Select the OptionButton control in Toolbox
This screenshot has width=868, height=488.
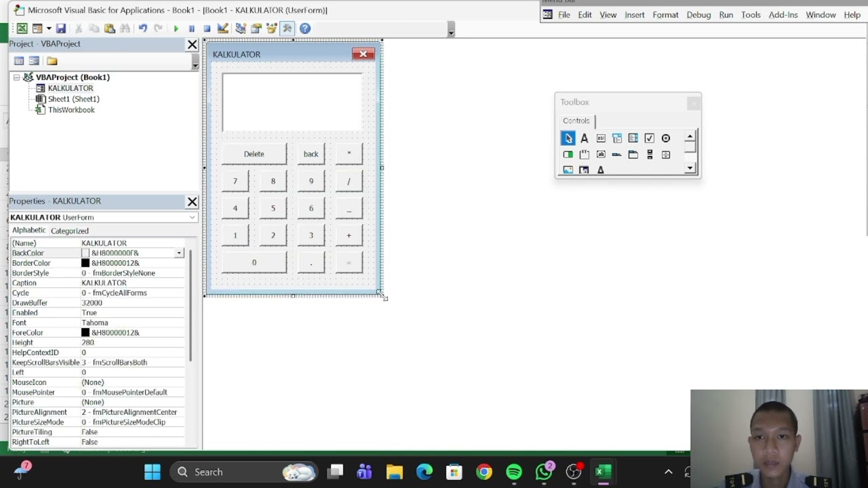pyautogui.click(x=666, y=138)
